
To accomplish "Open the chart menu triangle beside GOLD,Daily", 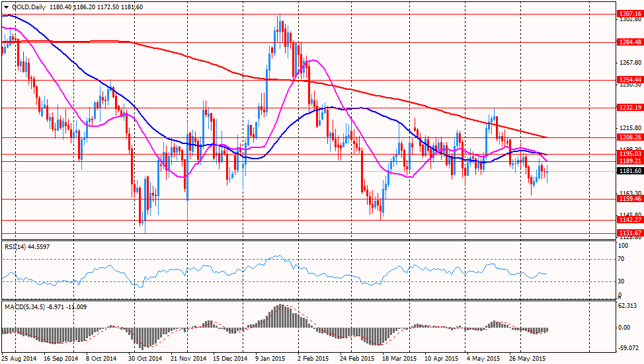I will pyautogui.click(x=6, y=7).
